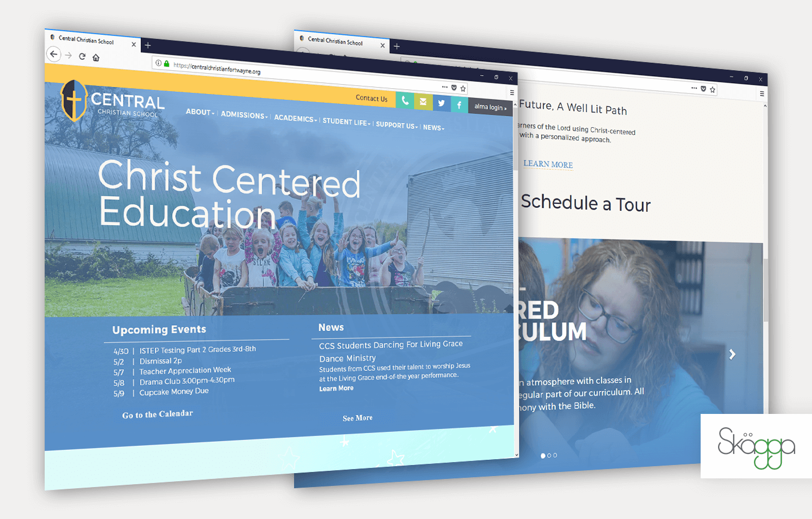Open the Support Us menu
812x519 pixels.
[397, 125]
